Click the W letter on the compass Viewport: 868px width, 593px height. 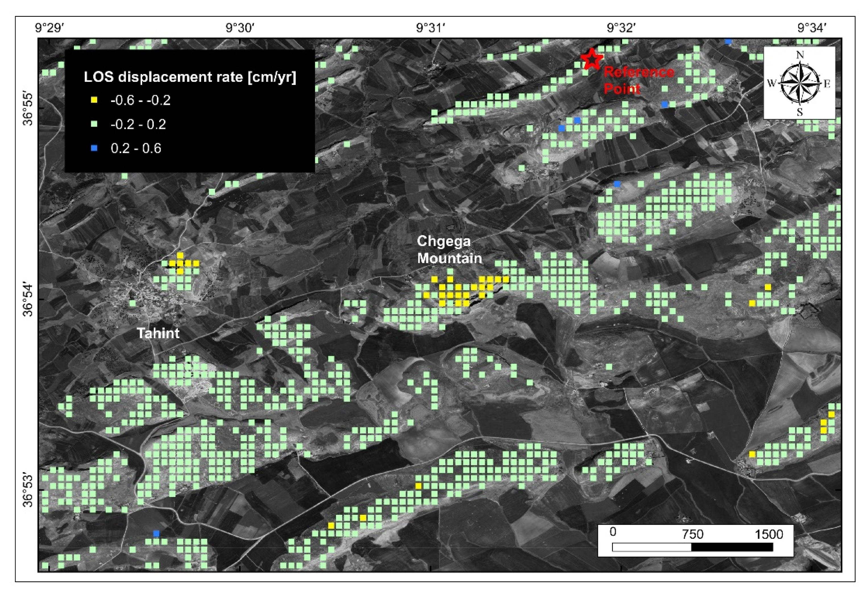pyautogui.click(x=772, y=83)
